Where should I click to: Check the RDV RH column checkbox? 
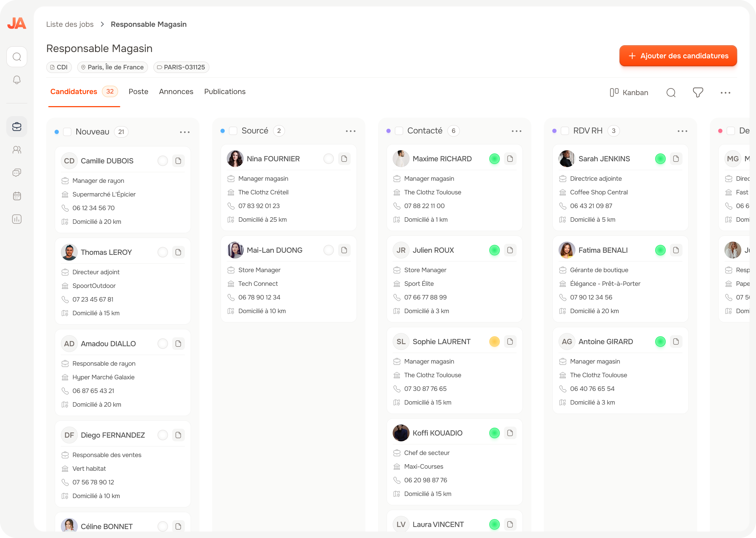(x=565, y=131)
